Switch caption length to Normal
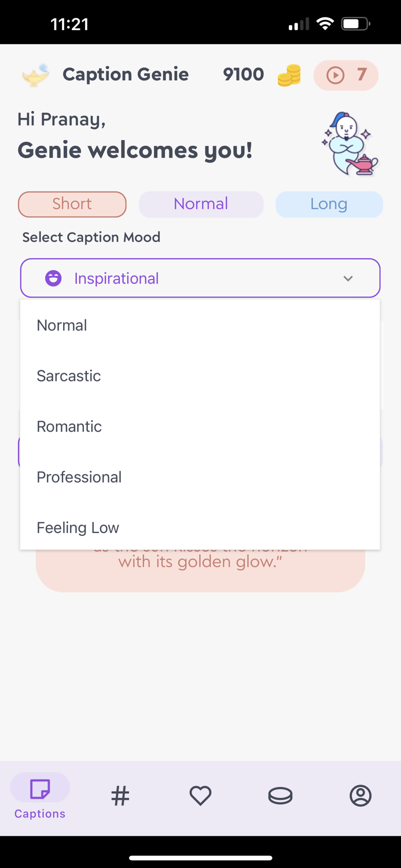The height and width of the screenshot is (868, 401). 201,204
